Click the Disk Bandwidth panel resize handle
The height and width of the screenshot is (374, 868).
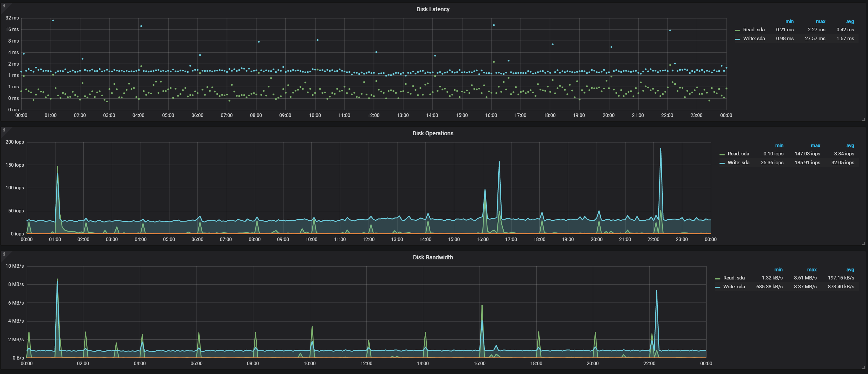[864, 367]
